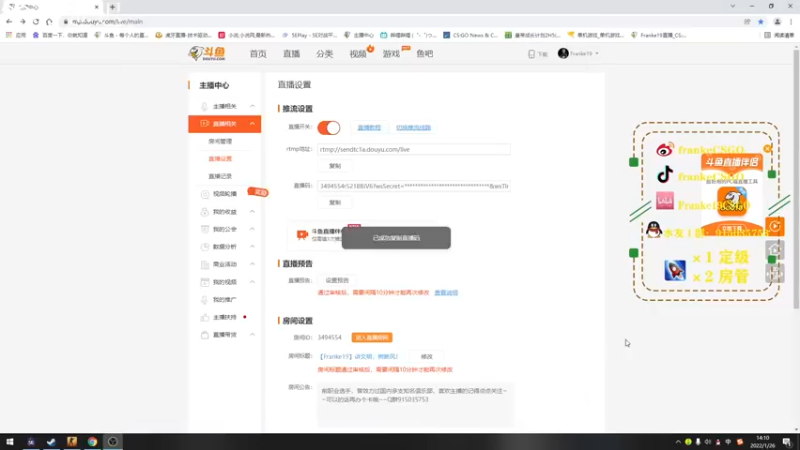The height and width of the screenshot is (450, 800).
Task: Click the document icon beside 商业活动
Action: [x=205, y=264]
